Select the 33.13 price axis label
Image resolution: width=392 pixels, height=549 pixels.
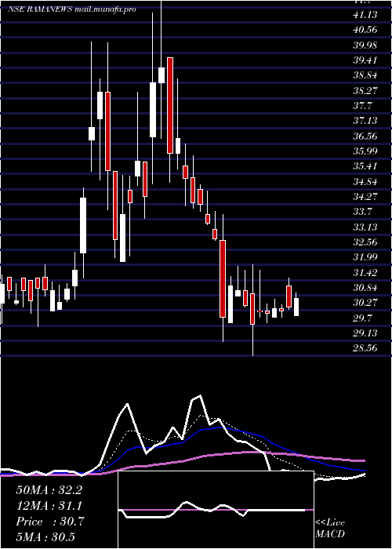(365, 227)
